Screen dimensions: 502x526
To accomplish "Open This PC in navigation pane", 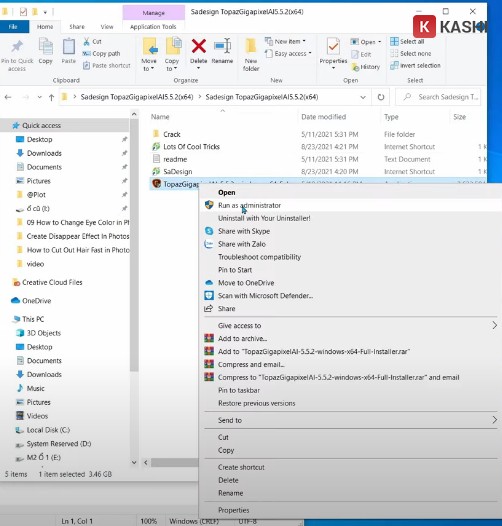I will click(33, 319).
